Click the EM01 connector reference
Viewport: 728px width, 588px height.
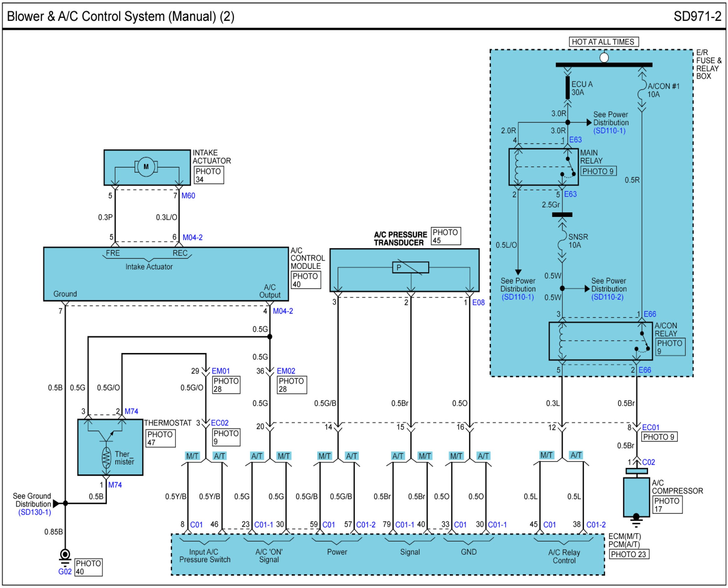220,371
